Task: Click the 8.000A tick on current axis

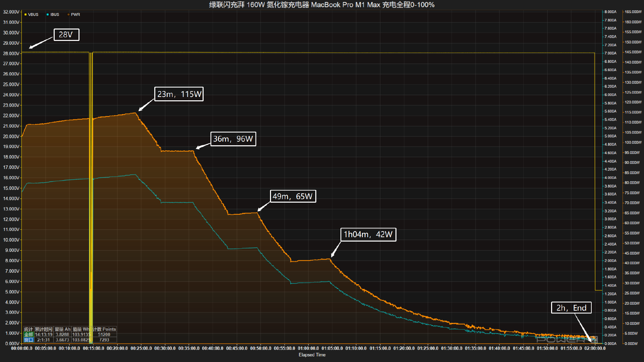Action: [x=610, y=12]
